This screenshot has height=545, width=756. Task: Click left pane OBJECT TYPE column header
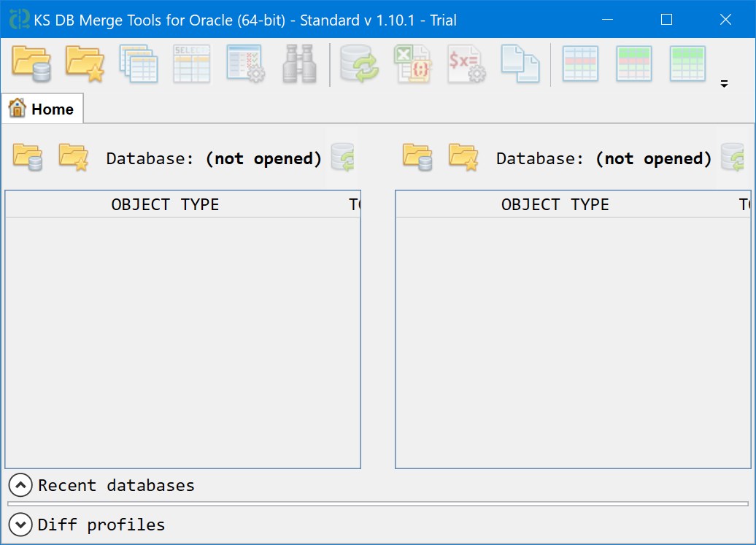(x=165, y=205)
